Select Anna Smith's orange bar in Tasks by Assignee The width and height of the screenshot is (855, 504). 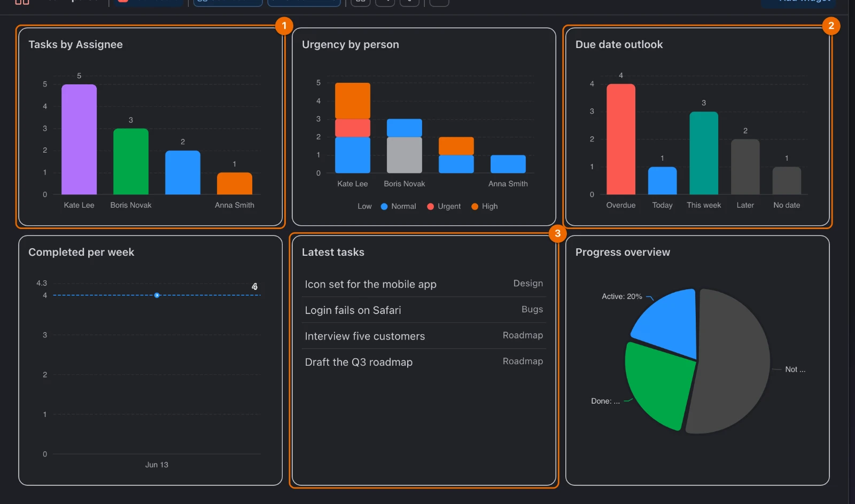(x=235, y=183)
